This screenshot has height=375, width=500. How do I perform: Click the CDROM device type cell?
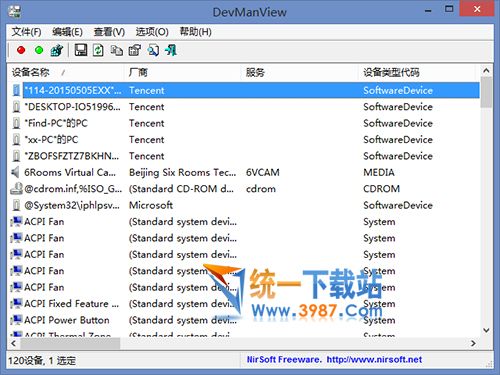pos(381,189)
